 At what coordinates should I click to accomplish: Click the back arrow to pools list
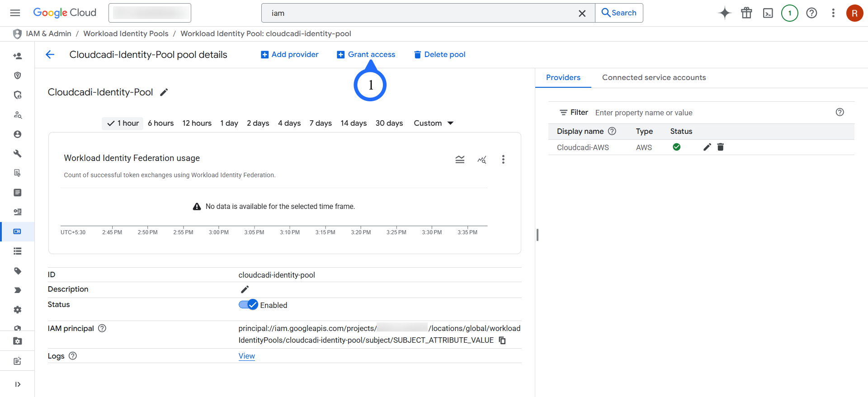point(50,55)
